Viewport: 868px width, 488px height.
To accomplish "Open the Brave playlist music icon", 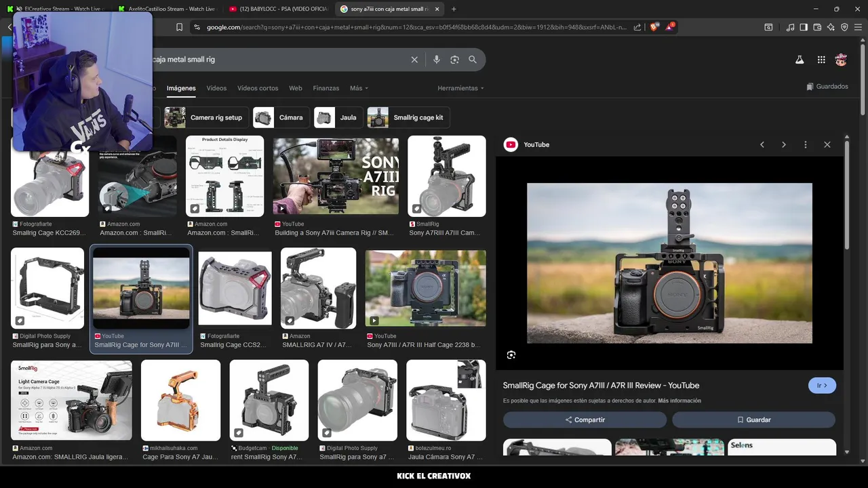I will click(x=790, y=27).
